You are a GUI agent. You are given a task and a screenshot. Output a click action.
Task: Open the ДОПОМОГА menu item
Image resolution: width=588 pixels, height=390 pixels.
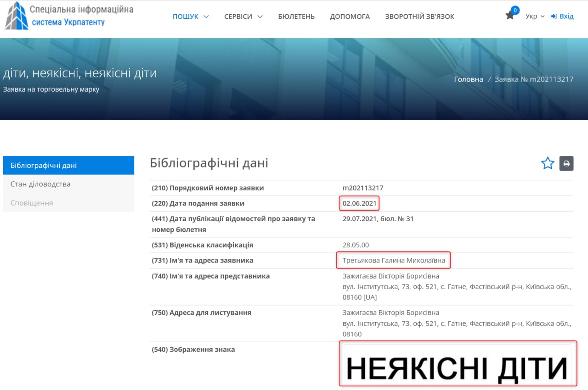coord(350,17)
